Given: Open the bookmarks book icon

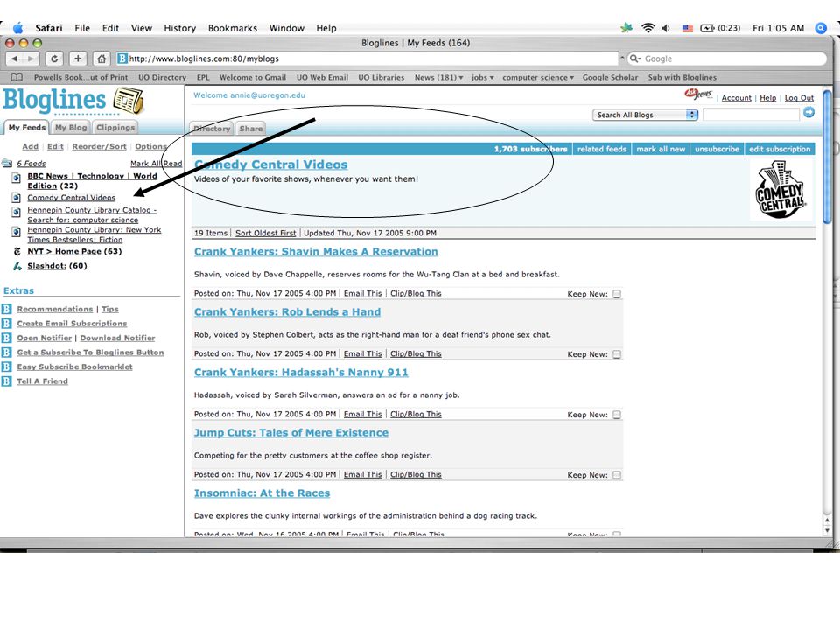Looking at the screenshot, I should point(17,77).
